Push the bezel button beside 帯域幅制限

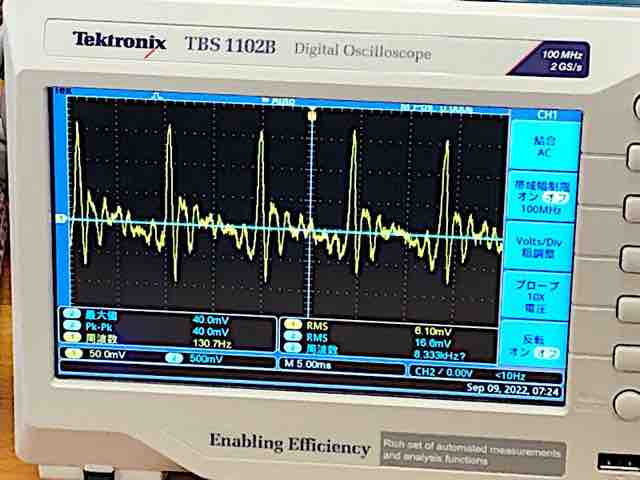[x=633, y=208]
